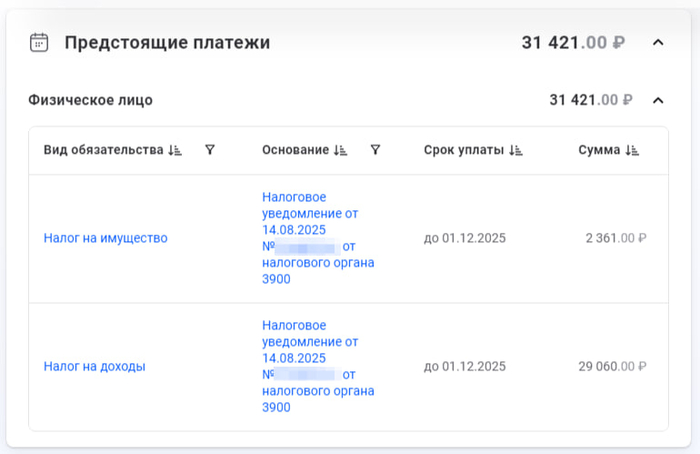Open the Налог на доходы link
Screen dimensions: 700x454
click(94, 366)
